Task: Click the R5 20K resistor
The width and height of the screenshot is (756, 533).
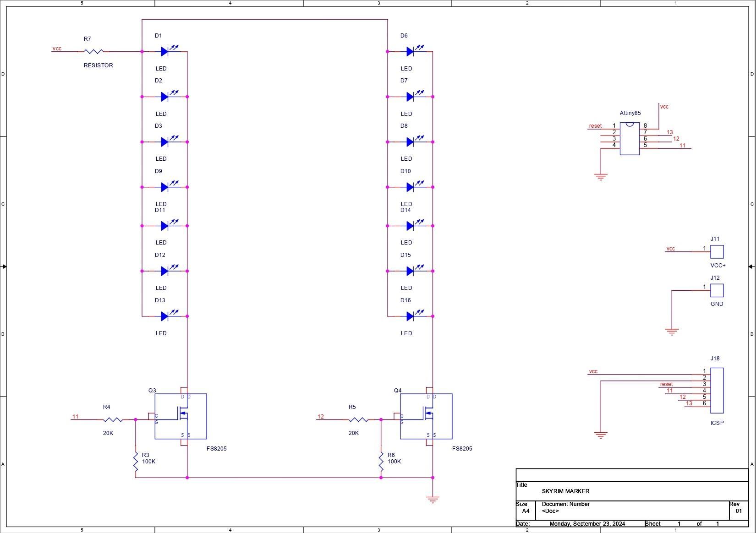Action: tap(358, 419)
